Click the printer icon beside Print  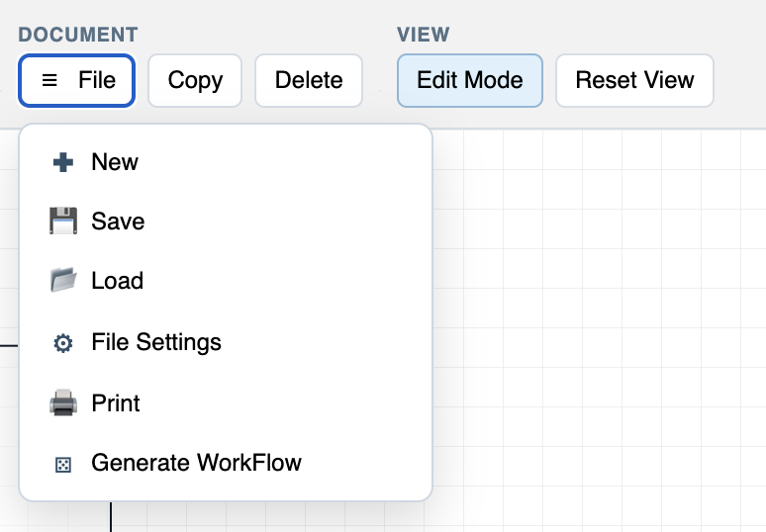tap(63, 402)
